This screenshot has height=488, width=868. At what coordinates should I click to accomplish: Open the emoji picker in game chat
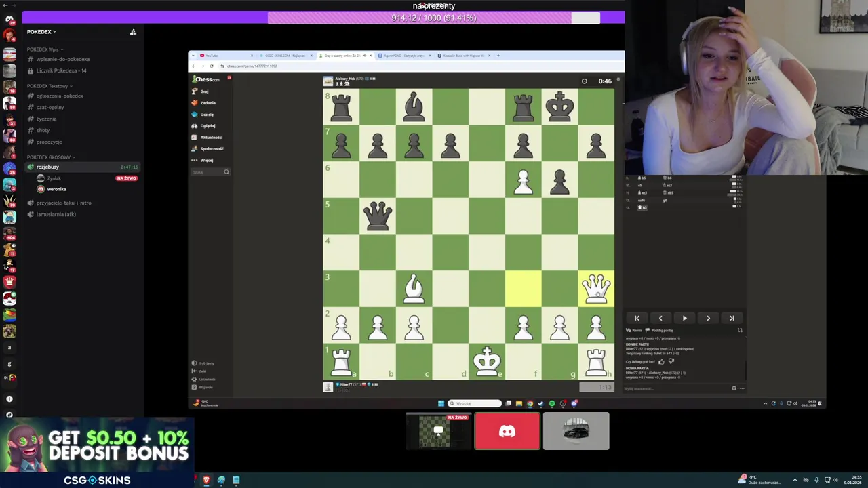pyautogui.click(x=734, y=388)
